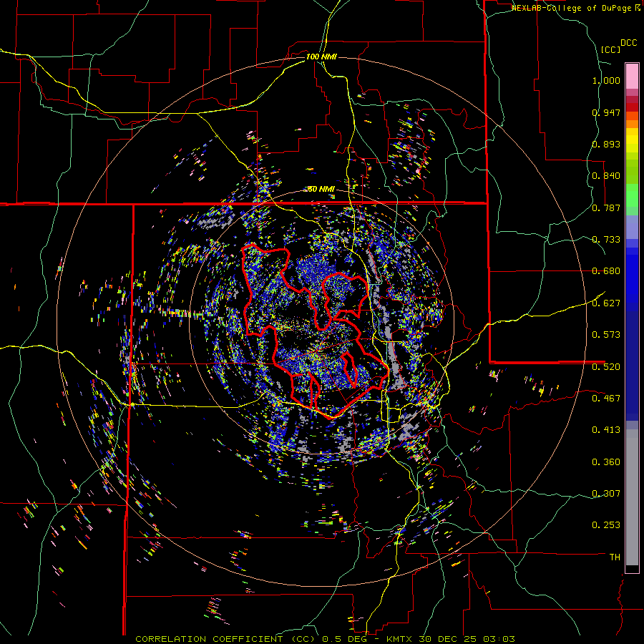Click the 0.413 color scale value
Image resolution: width=644 pixels, height=644 pixels.
point(606,430)
